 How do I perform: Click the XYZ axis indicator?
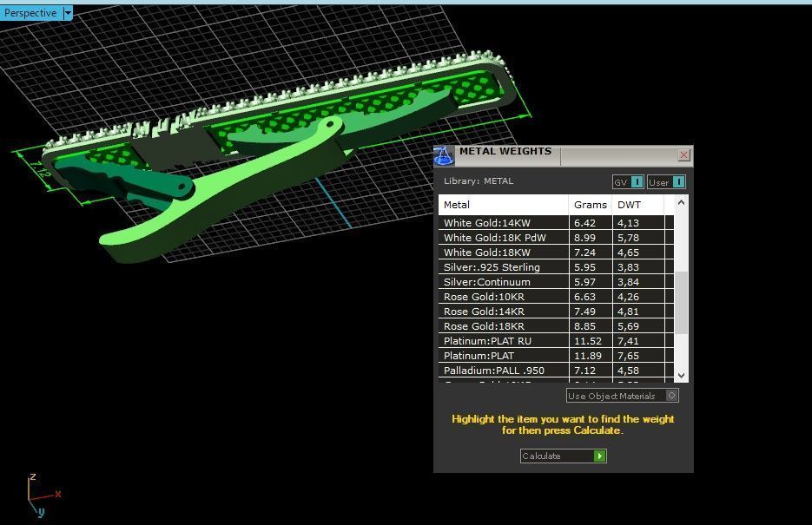pos(43,494)
